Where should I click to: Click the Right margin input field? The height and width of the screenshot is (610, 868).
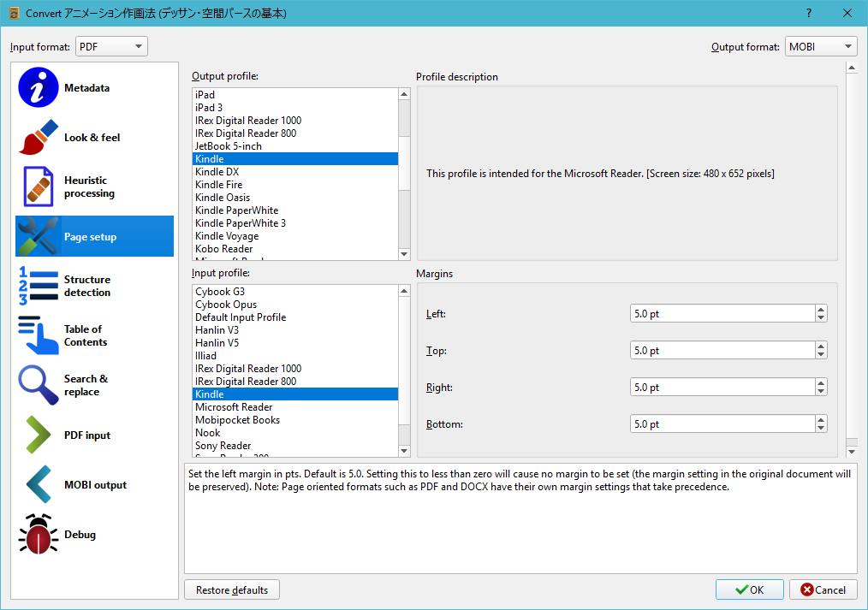tap(722, 387)
